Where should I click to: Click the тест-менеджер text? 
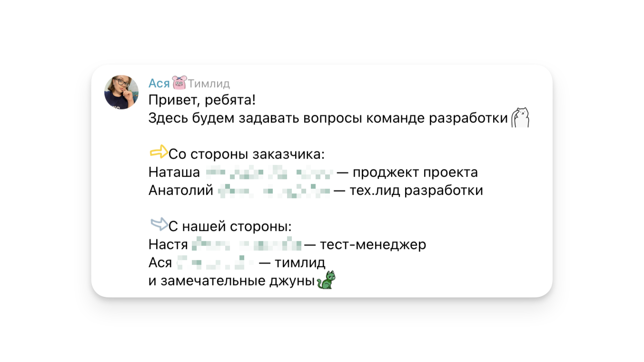tap(373, 245)
